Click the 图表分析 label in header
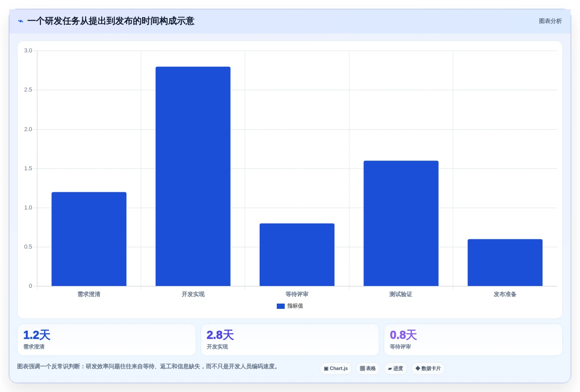 pos(550,21)
